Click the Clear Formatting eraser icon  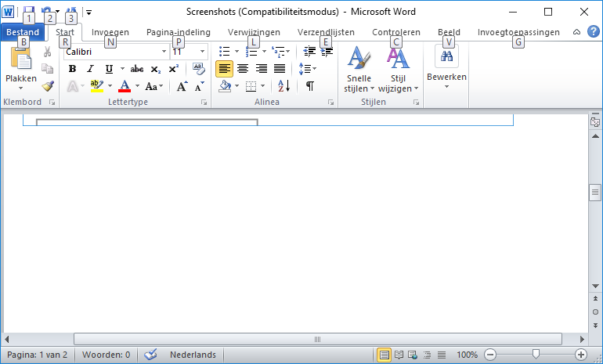[x=198, y=69]
